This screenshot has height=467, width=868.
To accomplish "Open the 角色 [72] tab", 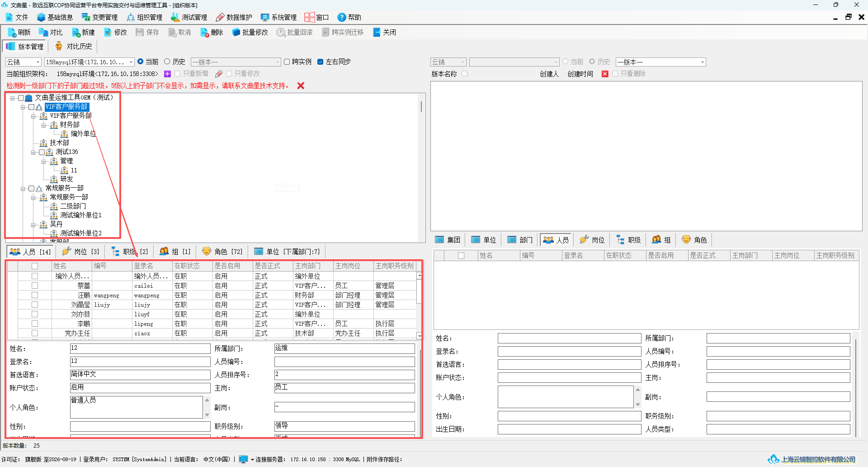I will click(x=222, y=252).
